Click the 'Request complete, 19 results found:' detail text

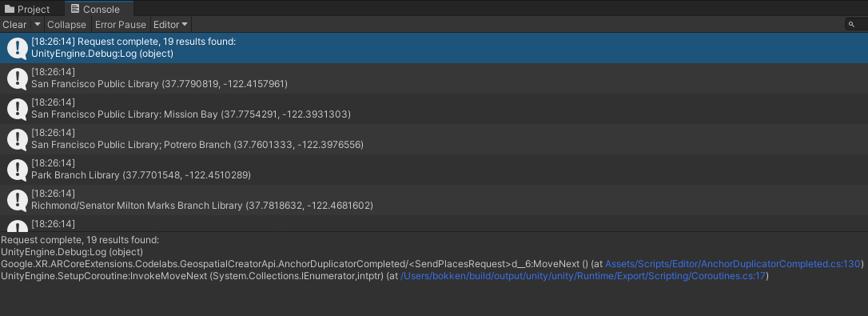(x=80, y=240)
